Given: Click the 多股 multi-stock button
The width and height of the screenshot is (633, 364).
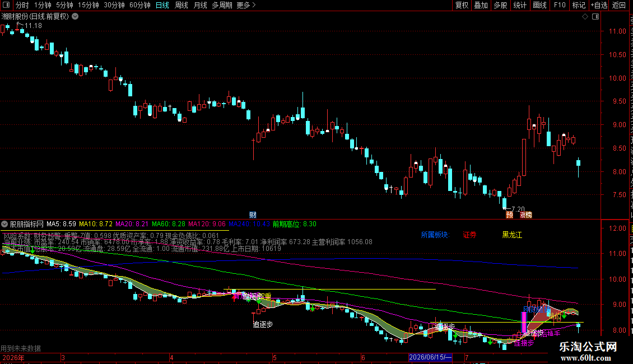Looking at the screenshot, I should (501, 5).
